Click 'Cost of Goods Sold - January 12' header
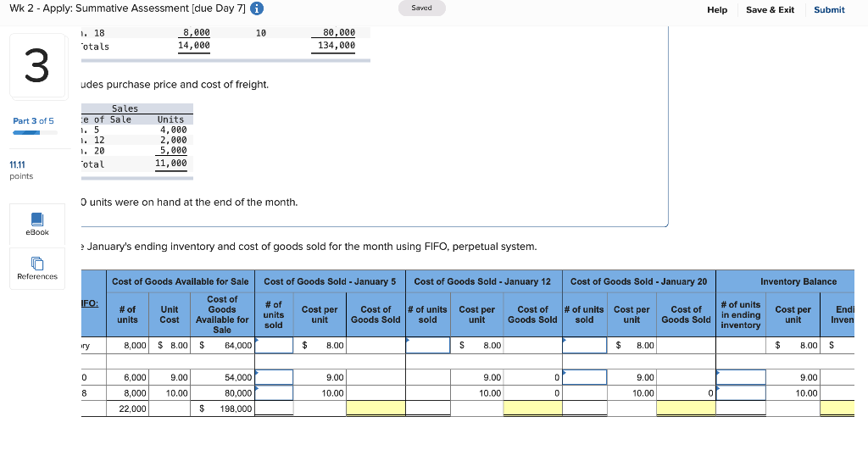 482,281
